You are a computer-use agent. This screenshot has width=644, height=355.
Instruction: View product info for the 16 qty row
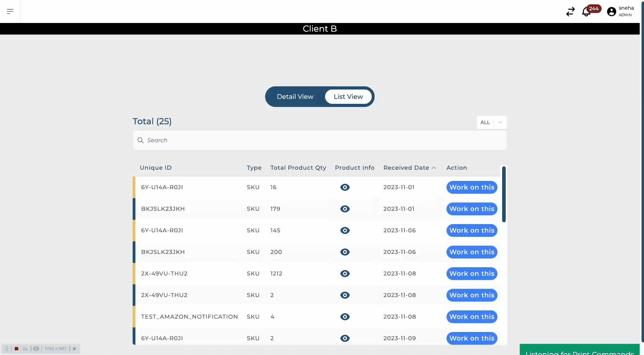click(345, 187)
